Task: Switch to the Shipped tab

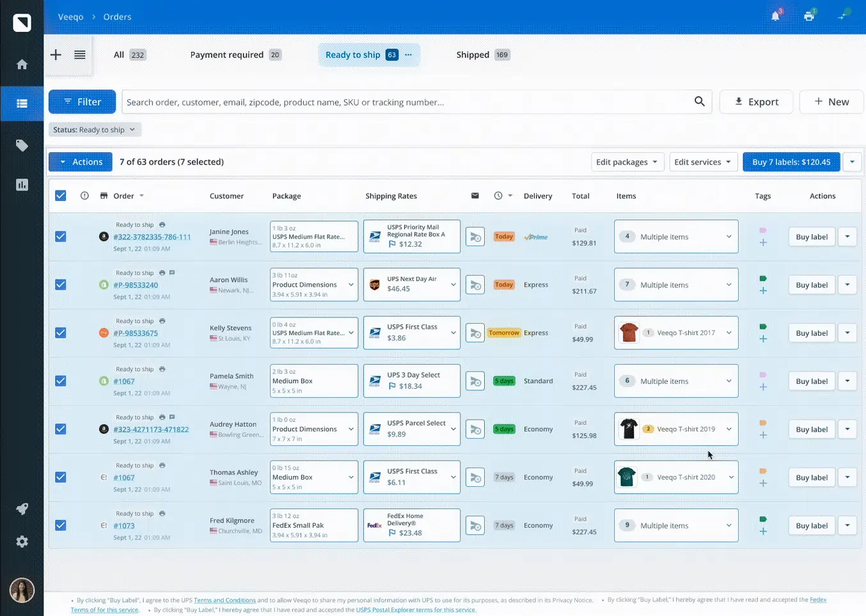Action: point(483,55)
